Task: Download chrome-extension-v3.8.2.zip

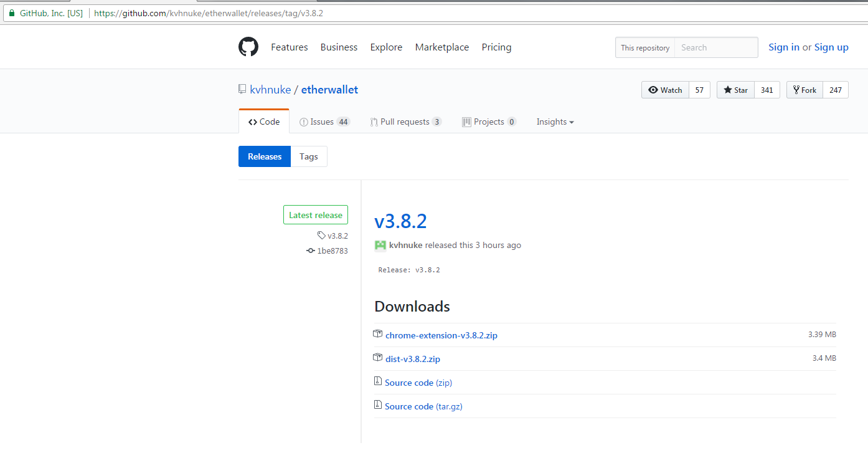Action: point(441,335)
